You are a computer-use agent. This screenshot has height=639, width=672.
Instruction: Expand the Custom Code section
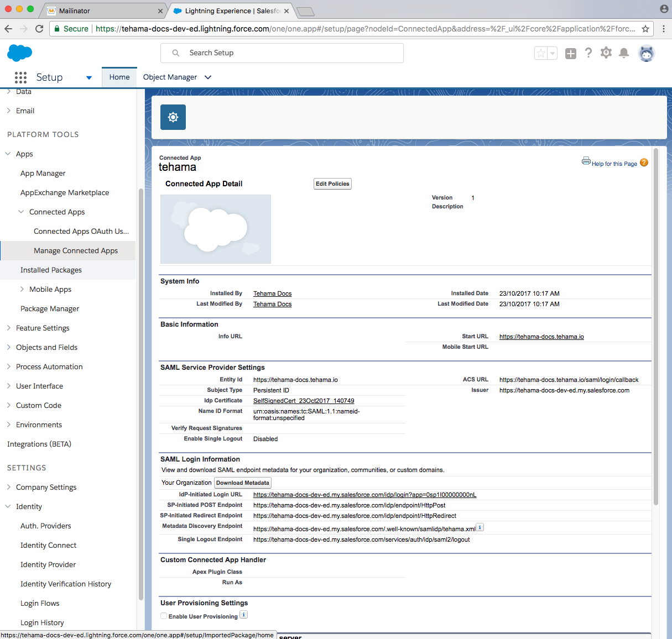point(9,405)
